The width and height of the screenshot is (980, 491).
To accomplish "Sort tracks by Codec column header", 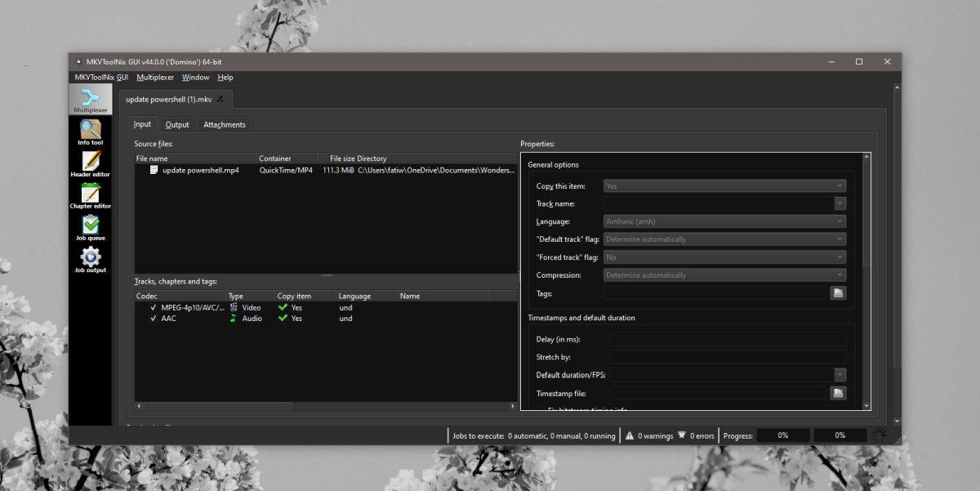I will pos(180,296).
